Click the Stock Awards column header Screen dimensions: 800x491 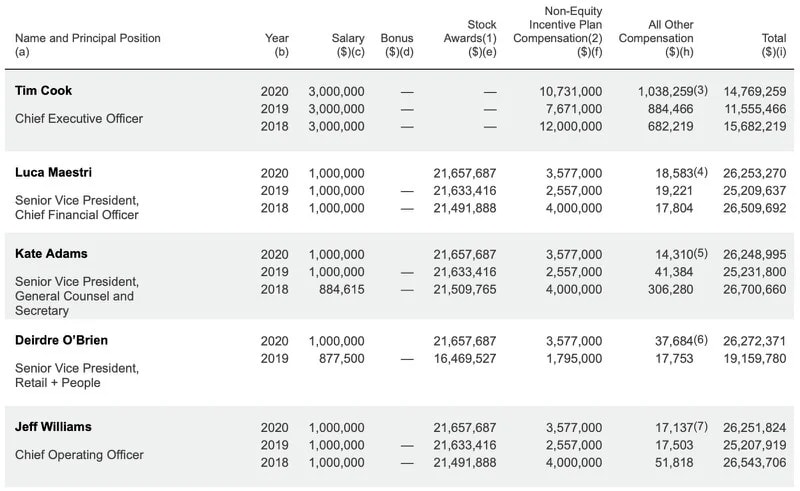coord(475,38)
